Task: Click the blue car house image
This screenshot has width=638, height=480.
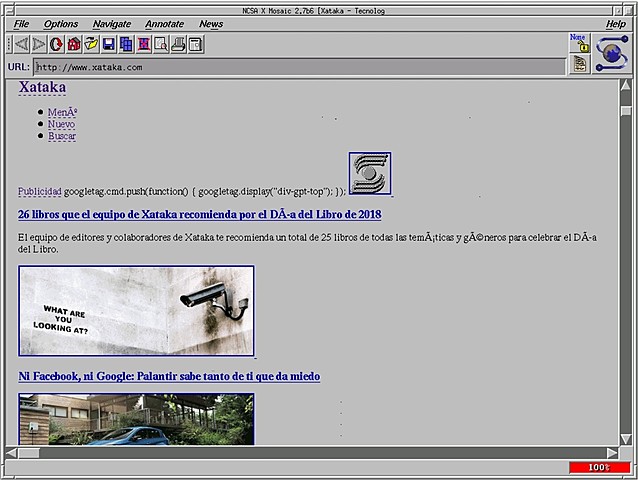Action: pyautogui.click(x=136, y=419)
